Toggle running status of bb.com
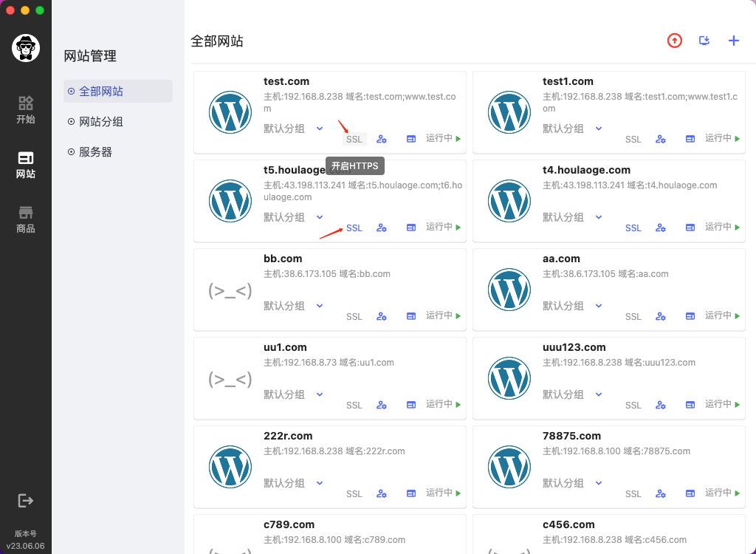This screenshot has width=756, height=554. pyautogui.click(x=443, y=315)
